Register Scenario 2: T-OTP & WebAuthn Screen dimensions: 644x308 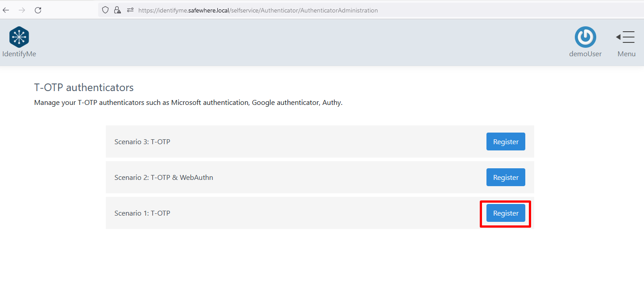tap(505, 178)
